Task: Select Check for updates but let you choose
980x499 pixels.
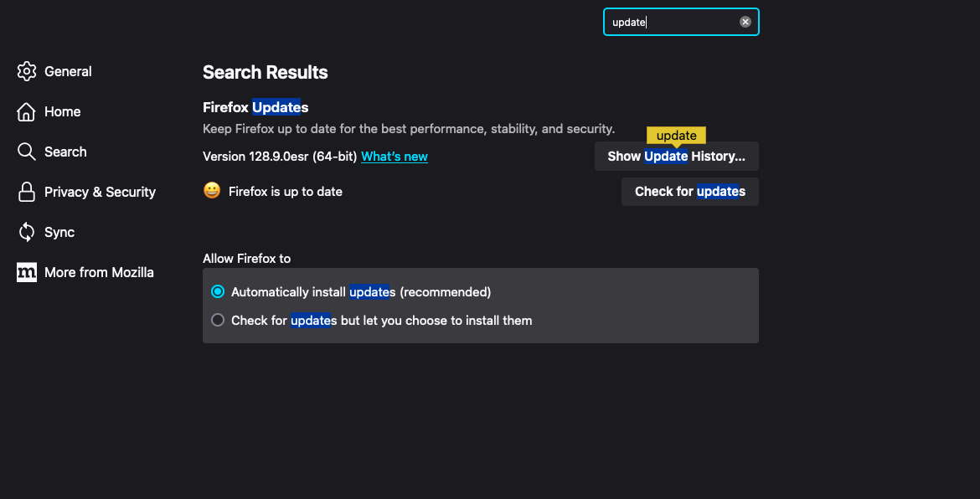Action: 218,321
